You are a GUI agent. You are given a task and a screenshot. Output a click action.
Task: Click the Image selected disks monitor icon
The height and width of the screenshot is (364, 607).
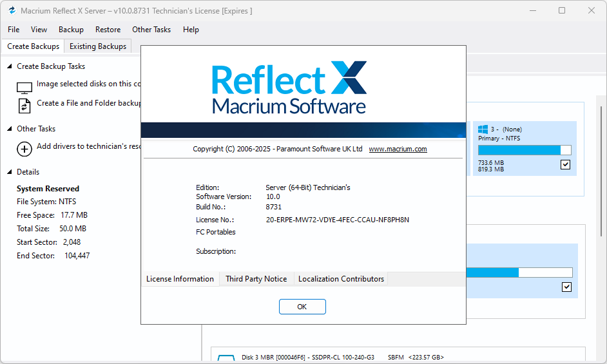point(24,88)
